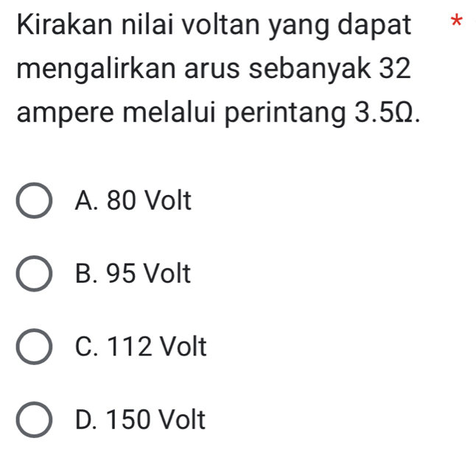476x449 pixels.
Task: Click the line 'ampere melalui perintang 3.5Ω'
Action: tap(219, 116)
